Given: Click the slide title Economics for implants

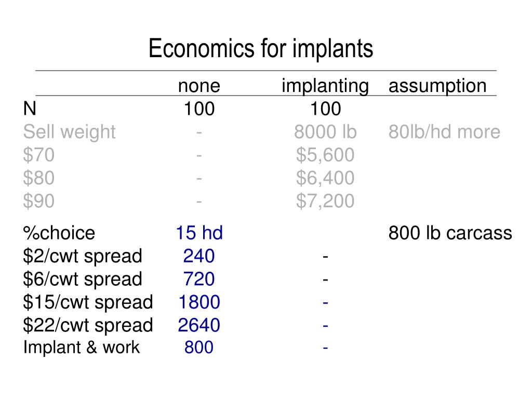Looking at the screenshot, I should point(261,48).
